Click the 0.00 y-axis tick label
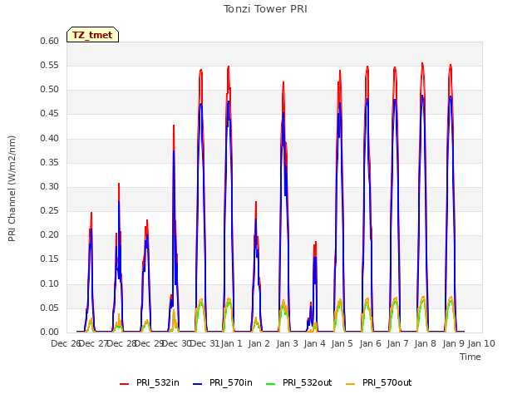Screen dimensions: 532x399 [x=50, y=332]
